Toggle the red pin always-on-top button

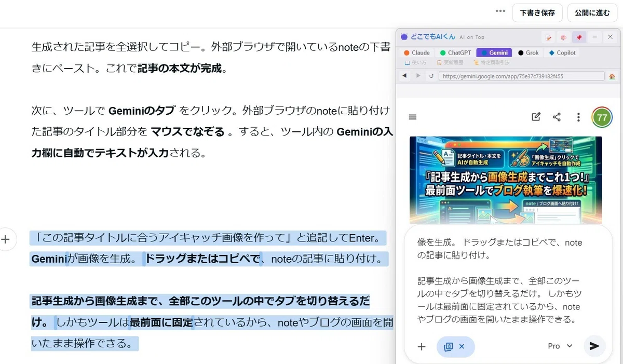coord(579,37)
